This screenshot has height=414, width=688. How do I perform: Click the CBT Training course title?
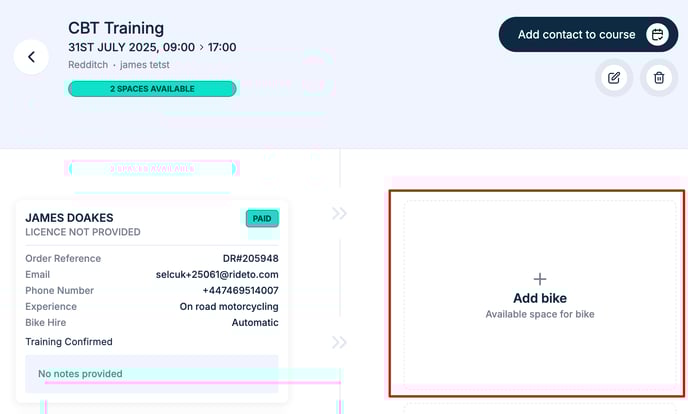point(116,28)
